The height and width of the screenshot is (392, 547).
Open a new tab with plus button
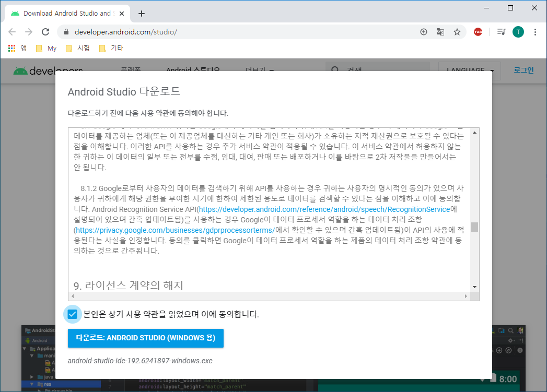tap(141, 14)
